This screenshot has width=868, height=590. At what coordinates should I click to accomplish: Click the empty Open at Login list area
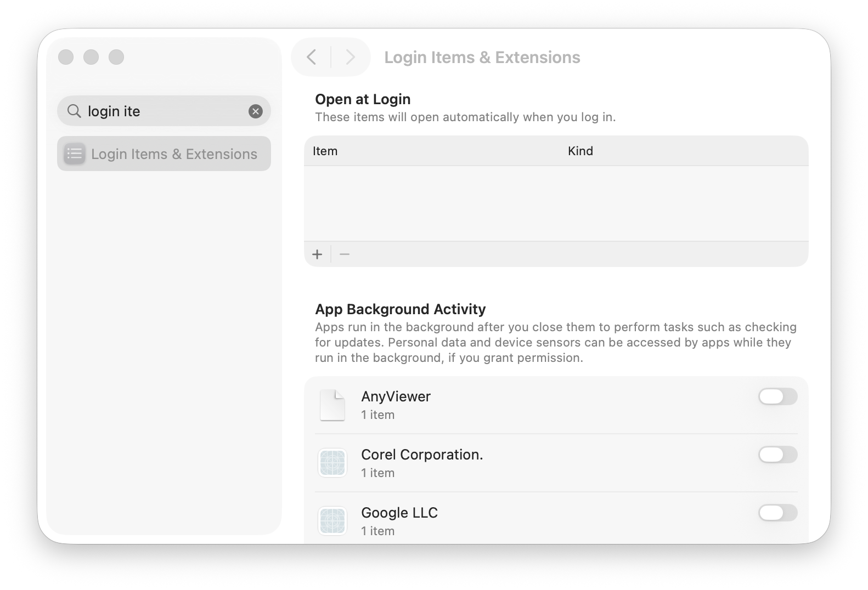point(556,203)
